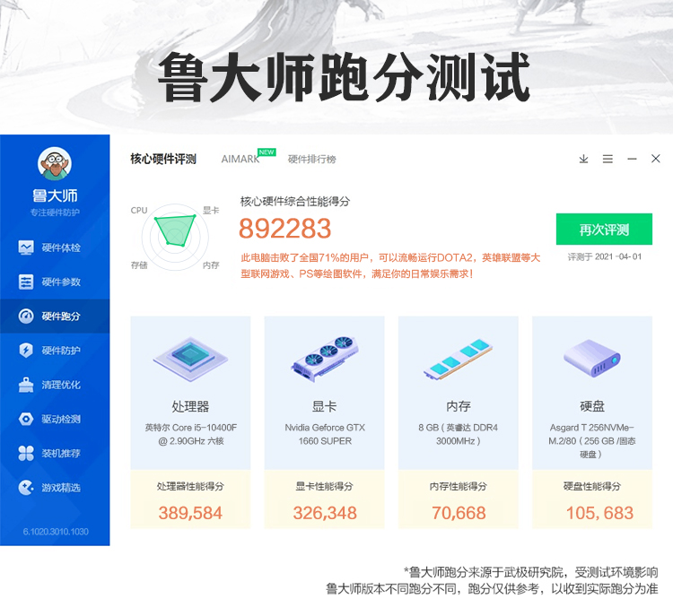673x616 pixels.
Task: Close the 鲁大师 window
Action: pyautogui.click(x=655, y=159)
